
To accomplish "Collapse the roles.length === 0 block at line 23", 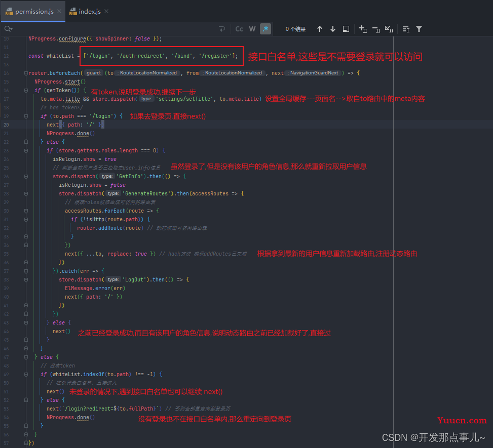I will tap(26, 150).
